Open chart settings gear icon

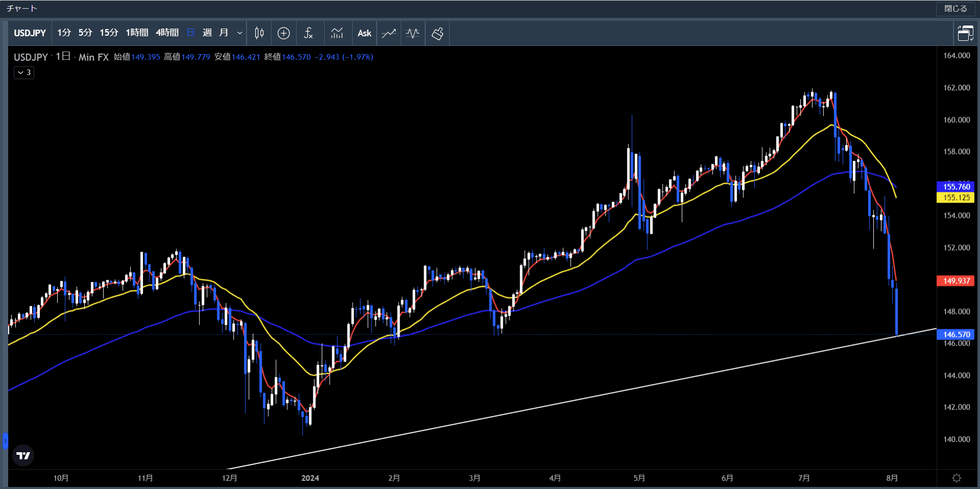tap(957, 478)
